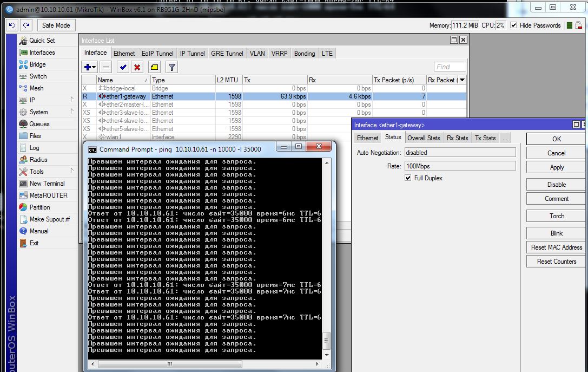This screenshot has width=588, height=372.
Task: Click the blue checkmark Enable icon
Action: 123,67
